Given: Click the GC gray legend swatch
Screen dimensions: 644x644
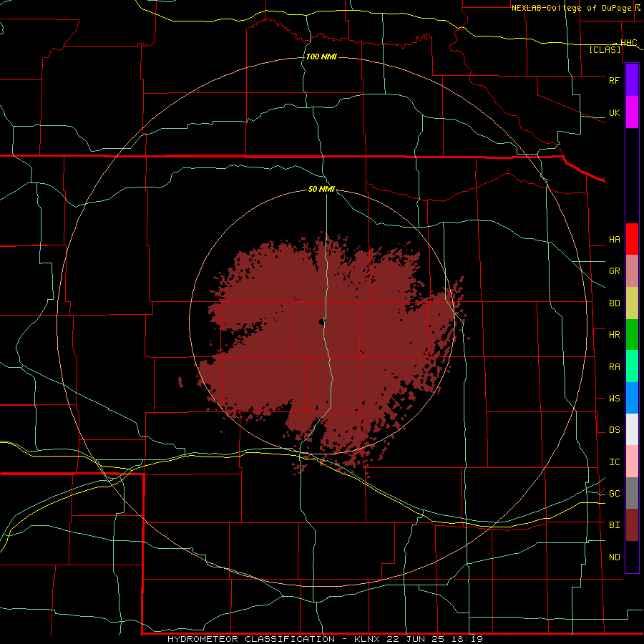Looking at the screenshot, I should point(632,493).
